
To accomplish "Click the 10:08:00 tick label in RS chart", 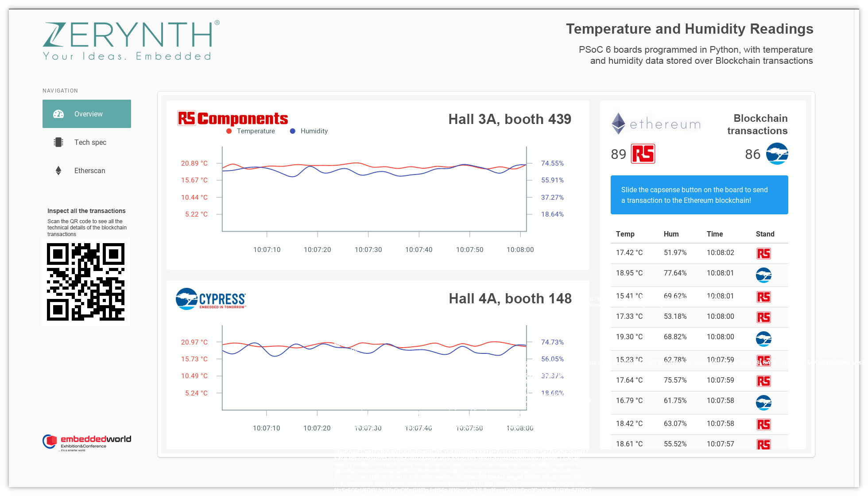I will [x=520, y=250].
